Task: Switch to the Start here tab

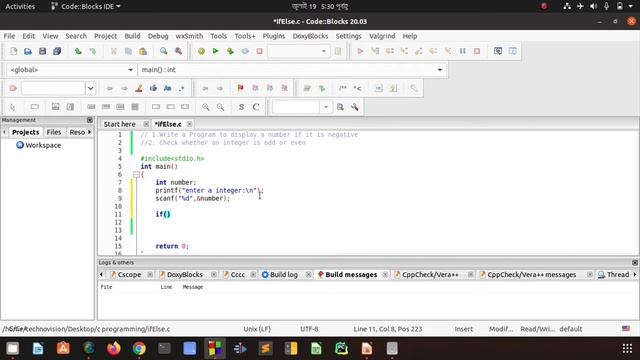Action: tap(119, 124)
